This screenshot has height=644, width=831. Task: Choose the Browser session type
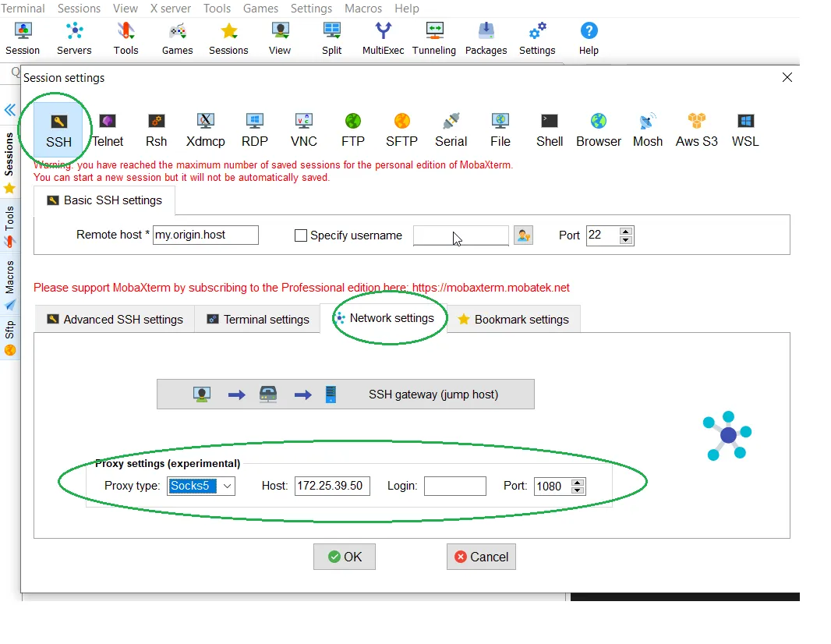pyautogui.click(x=599, y=130)
